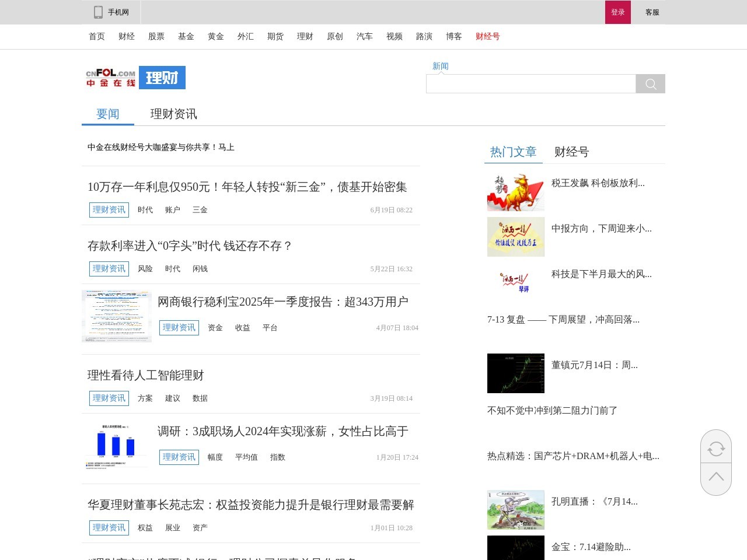Screen dimensions: 747x560
Task: Switch to the 财经号 tab in hot articles
Action: point(571,152)
